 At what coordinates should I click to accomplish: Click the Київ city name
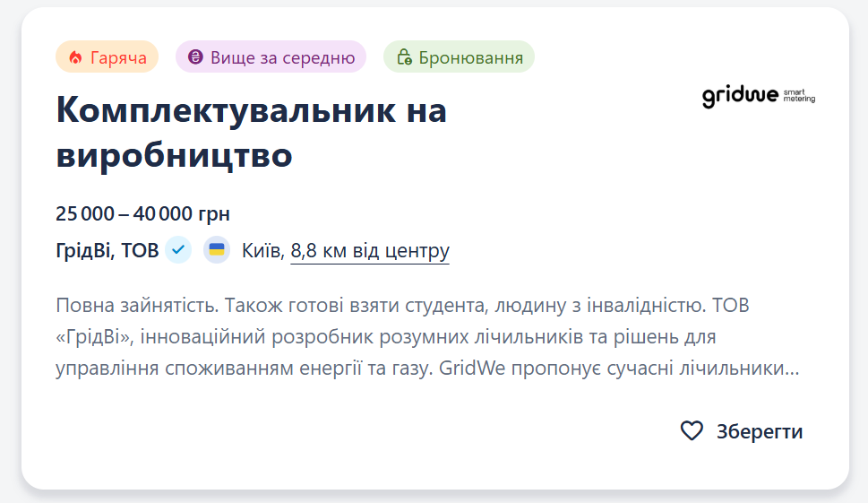click(x=262, y=250)
